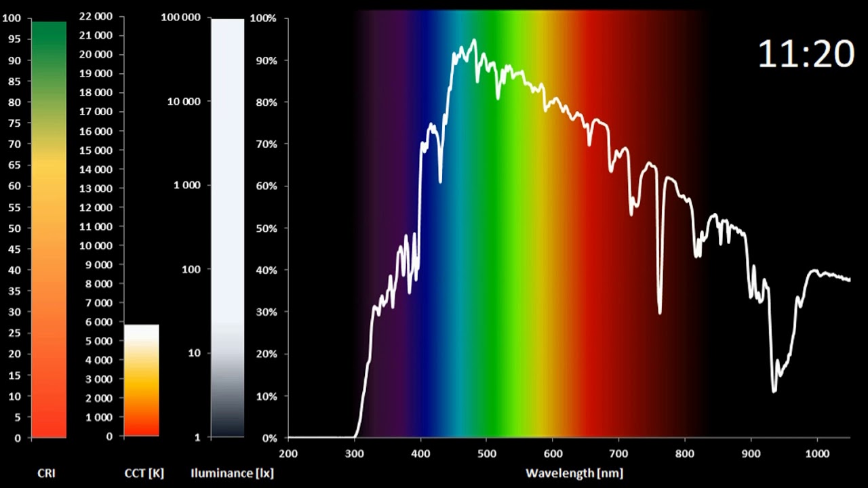Click 22 000 on the CCT scale
This screenshot has width=868, height=488.
click(x=96, y=16)
